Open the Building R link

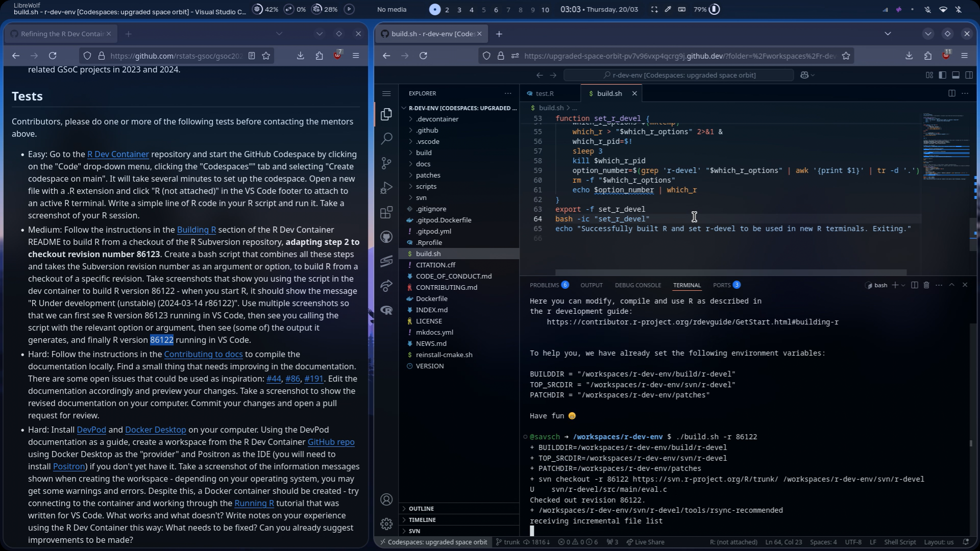click(197, 230)
